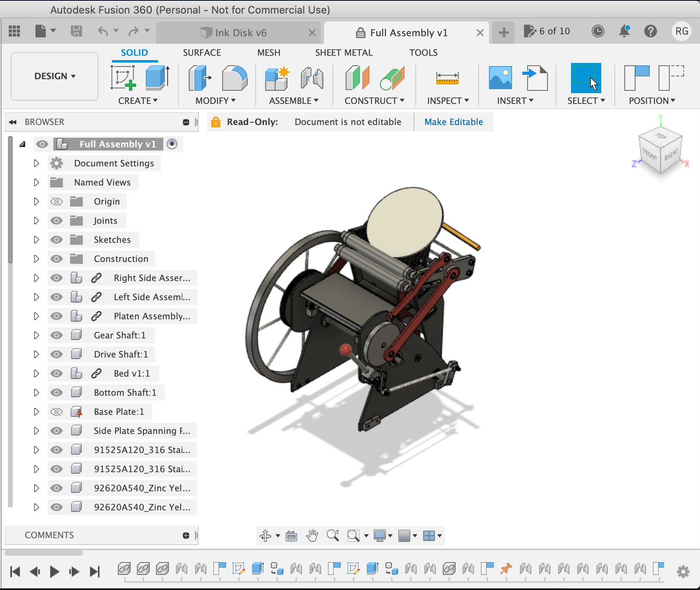Screen dimensions: 700x590
Task: Click the Look At camera icon
Action: click(x=291, y=536)
